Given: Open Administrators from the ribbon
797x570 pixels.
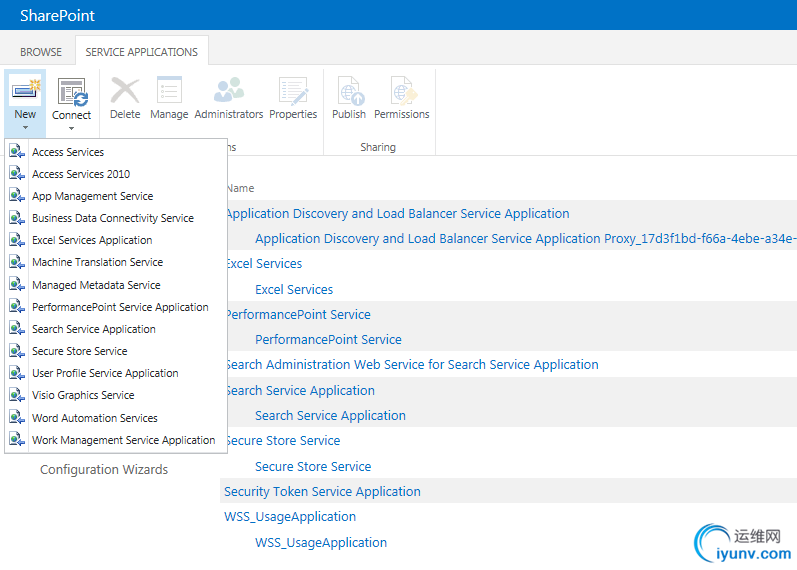Looking at the screenshot, I should point(229,91).
